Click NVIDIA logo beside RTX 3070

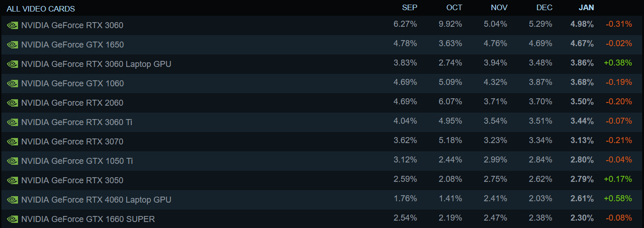coord(12,142)
